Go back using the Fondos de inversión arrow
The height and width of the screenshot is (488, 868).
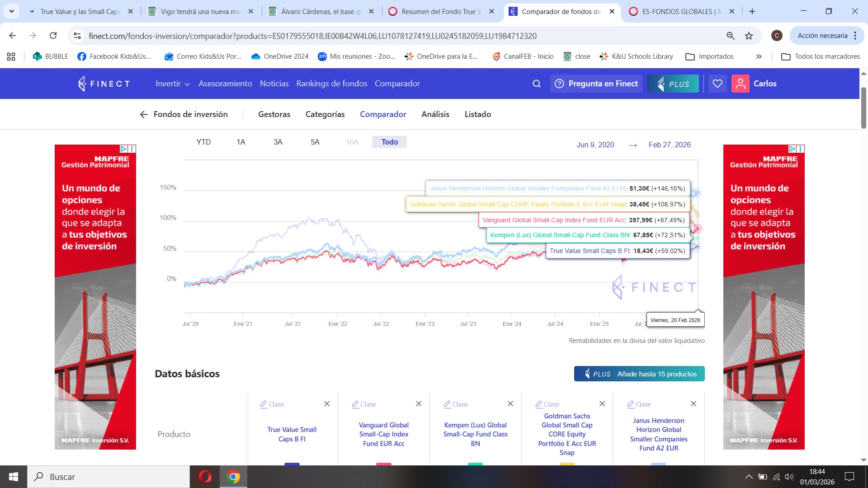click(144, 114)
